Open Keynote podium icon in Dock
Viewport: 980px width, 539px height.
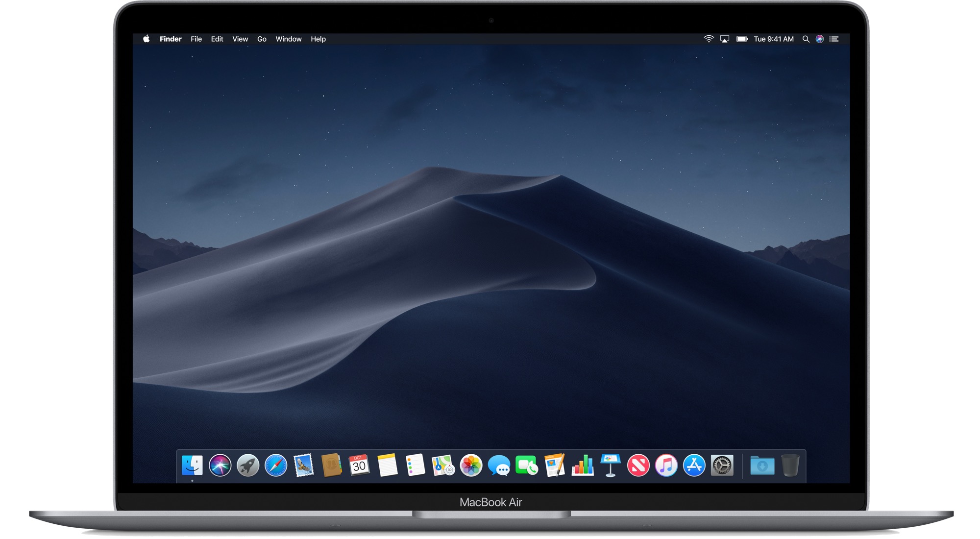(611, 465)
